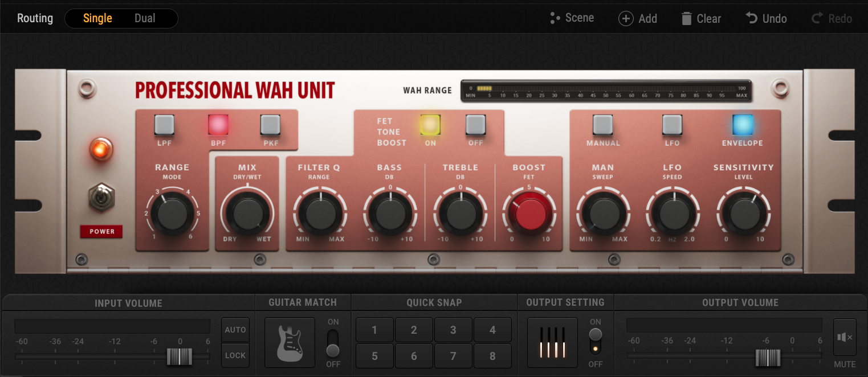Select Envelope wah mode
This screenshot has width=868, height=377.
(x=743, y=124)
